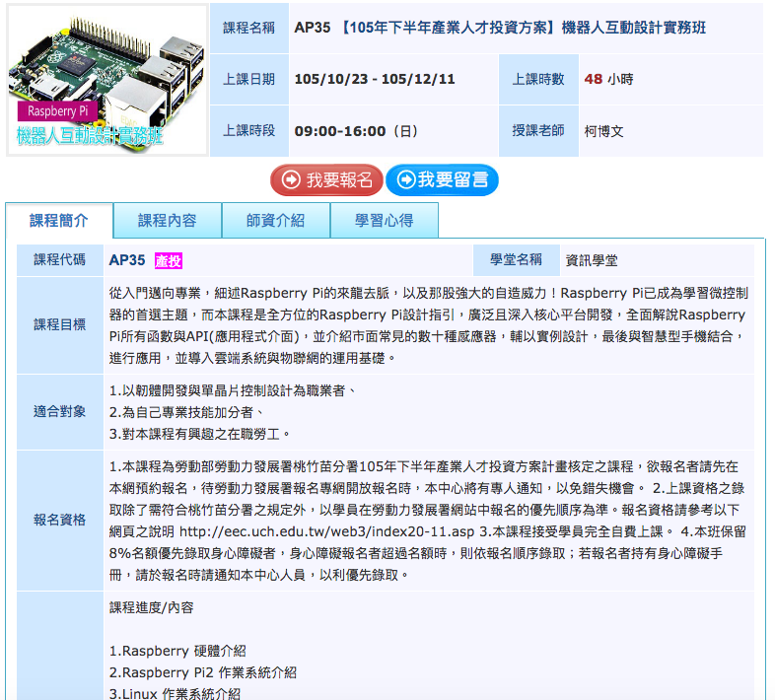Click the 上課時數 label cell
Screen dimensions: 775x700
[538, 80]
